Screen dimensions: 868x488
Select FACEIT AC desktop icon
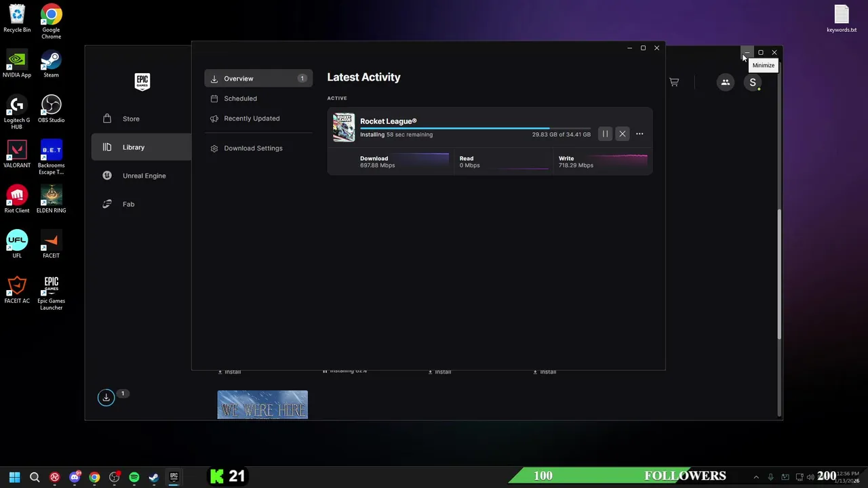coord(17,290)
